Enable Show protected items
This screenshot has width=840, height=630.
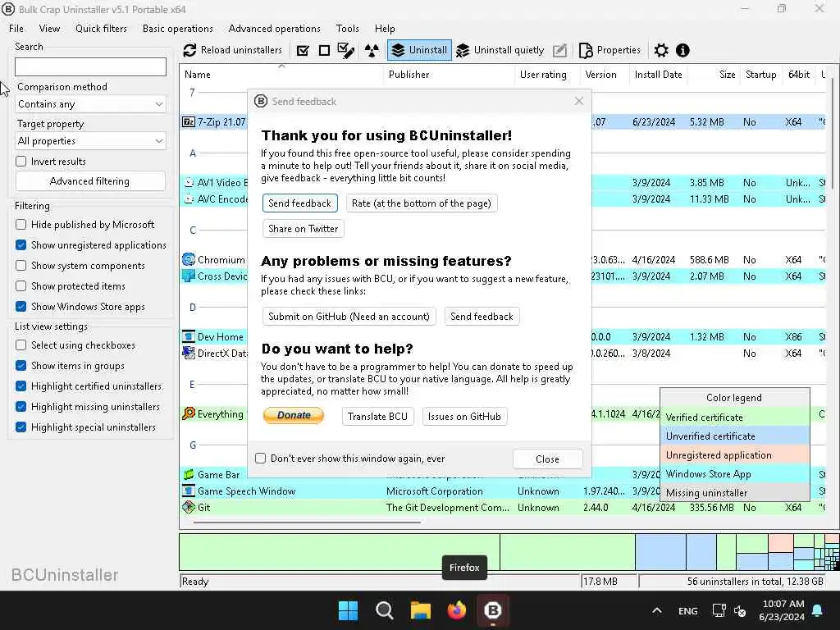pos(21,286)
